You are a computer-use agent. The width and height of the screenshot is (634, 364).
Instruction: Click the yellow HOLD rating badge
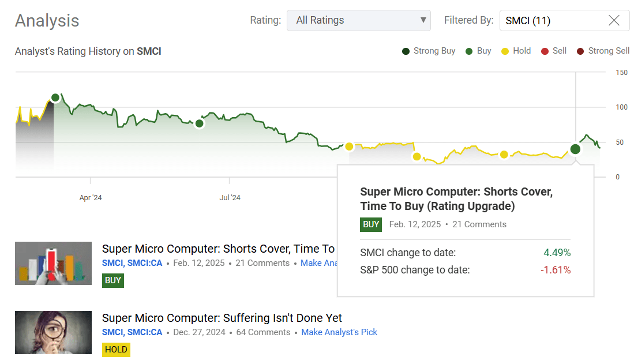point(116,350)
